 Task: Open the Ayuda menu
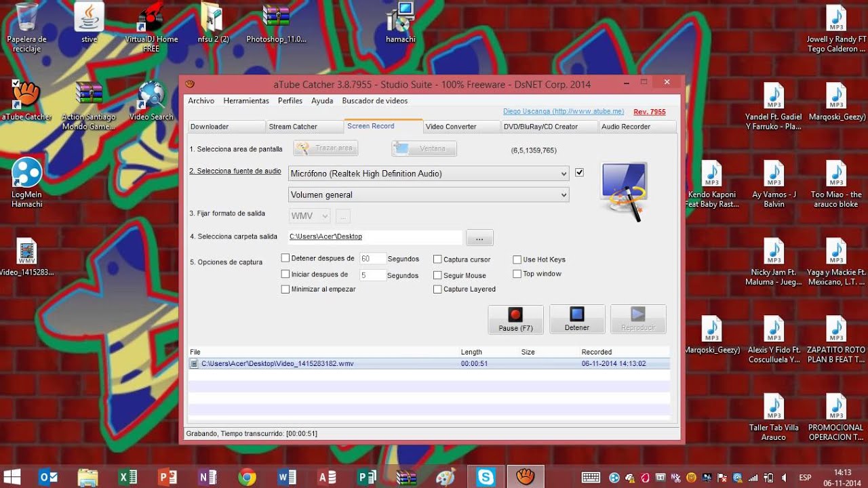click(x=322, y=100)
